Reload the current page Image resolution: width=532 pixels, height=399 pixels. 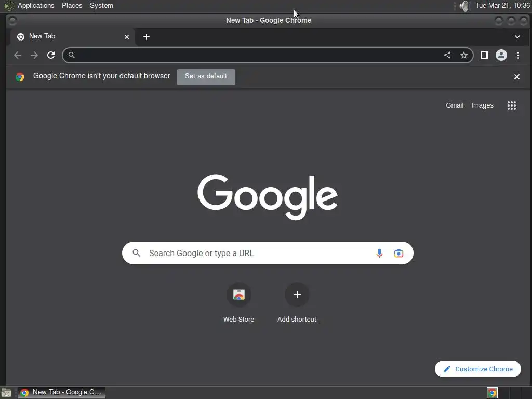pos(51,55)
